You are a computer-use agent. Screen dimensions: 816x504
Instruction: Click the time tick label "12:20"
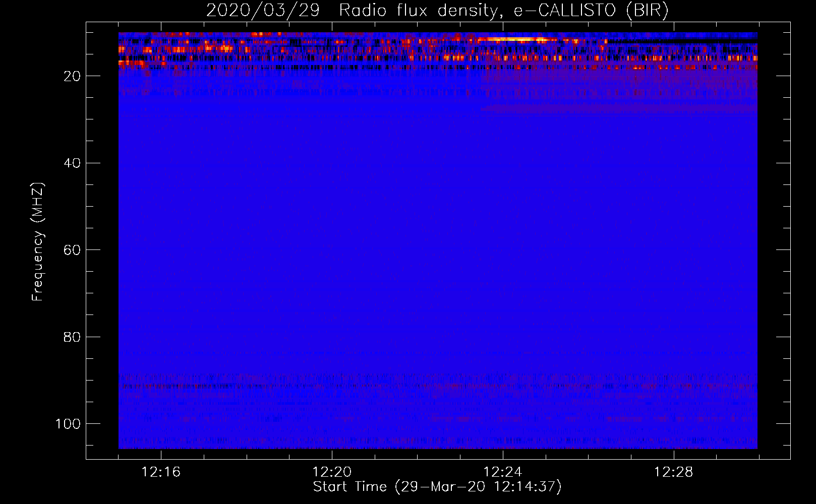332,472
